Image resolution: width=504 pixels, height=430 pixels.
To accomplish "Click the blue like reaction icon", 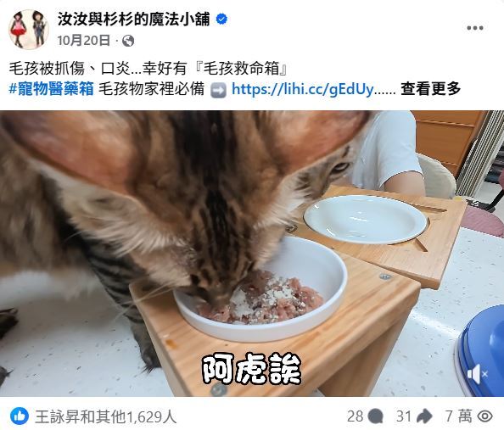I will (x=20, y=416).
